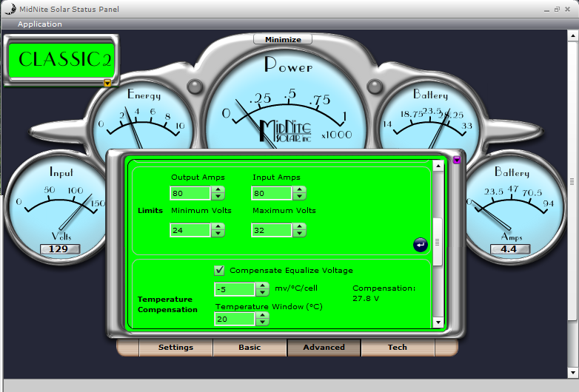579x392 pixels.
Task: Click the settings panel scrollbar thumb
Action: coord(438,242)
